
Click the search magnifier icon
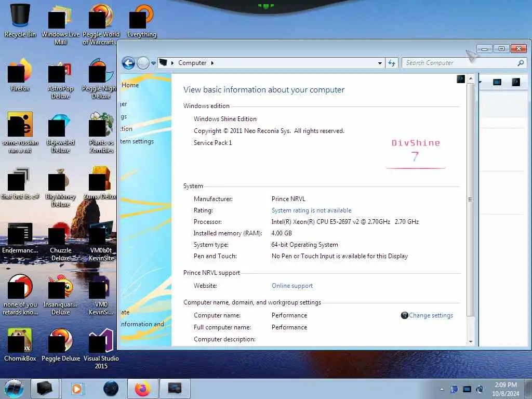521,63
